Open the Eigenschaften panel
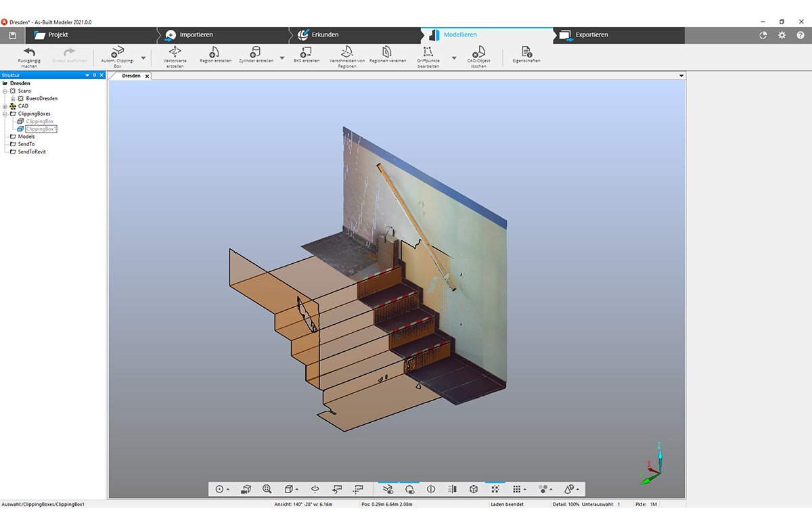The height and width of the screenshot is (525, 812). tap(526, 54)
